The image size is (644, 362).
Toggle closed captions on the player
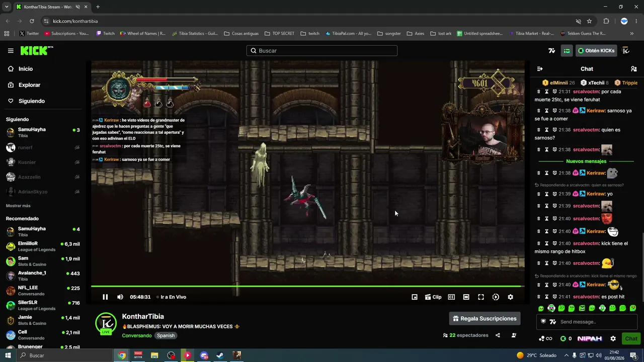(x=451, y=297)
